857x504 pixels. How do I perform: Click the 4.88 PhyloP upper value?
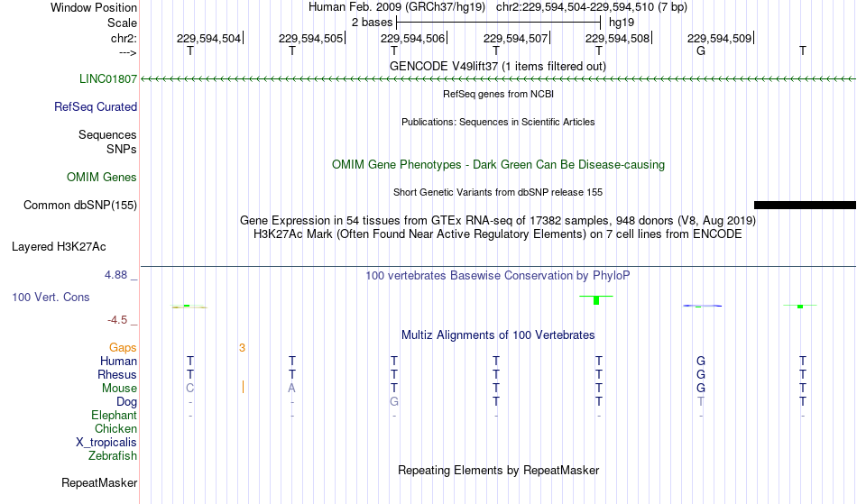(x=115, y=275)
